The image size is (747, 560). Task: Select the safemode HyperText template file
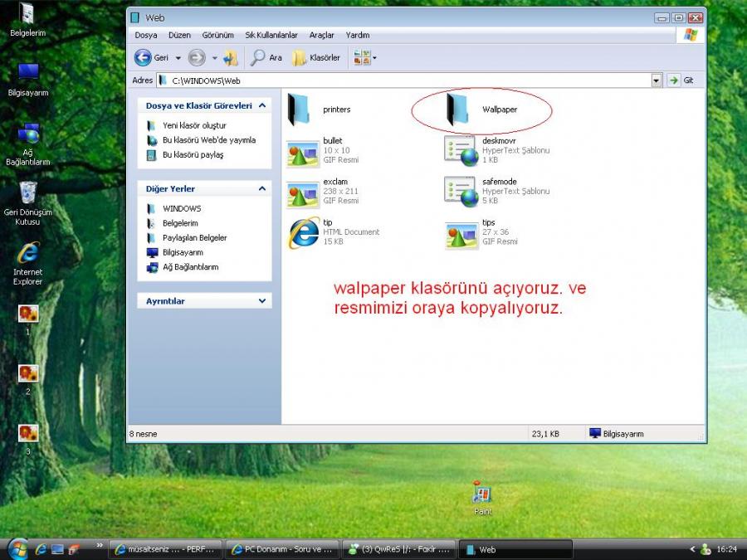tap(460, 191)
